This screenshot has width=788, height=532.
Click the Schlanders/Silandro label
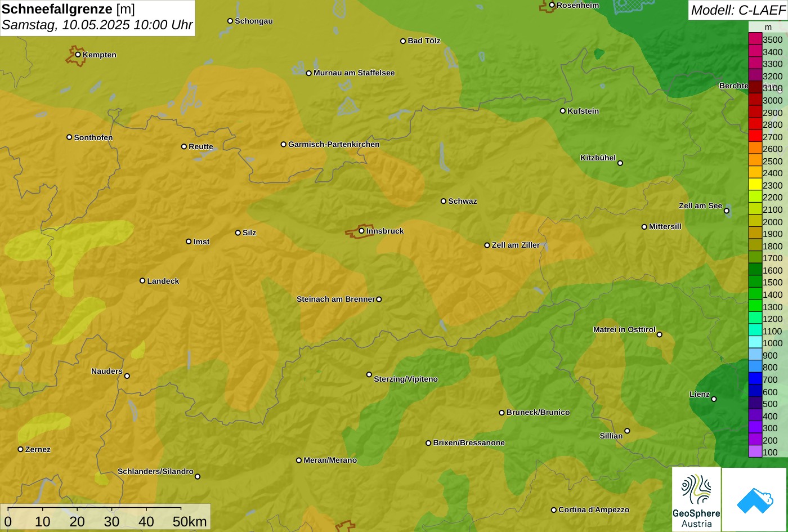[155, 471]
